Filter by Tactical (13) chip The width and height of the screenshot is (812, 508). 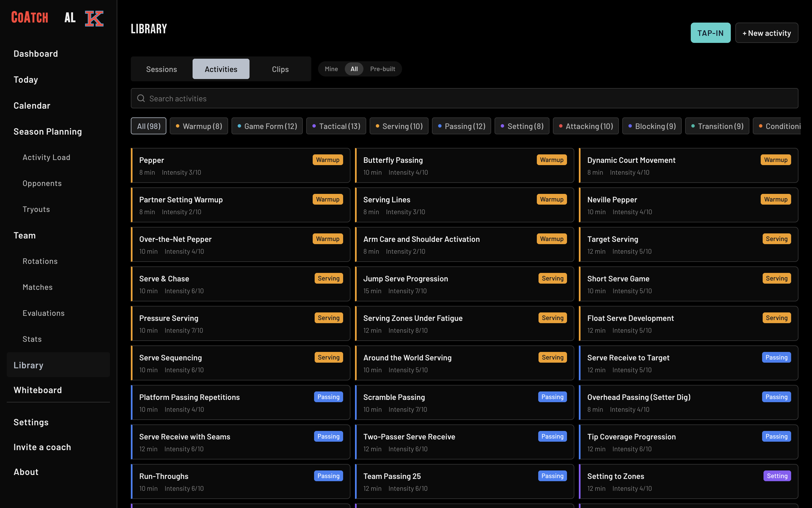336,126
